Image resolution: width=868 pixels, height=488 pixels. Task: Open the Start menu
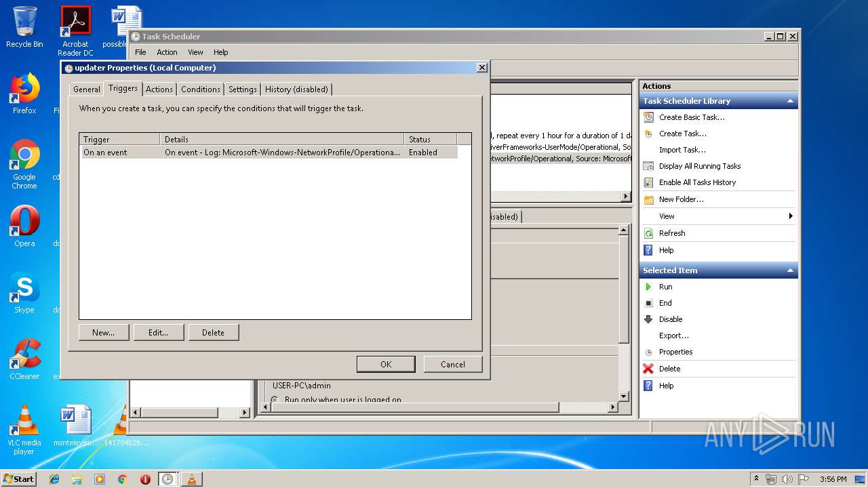tap(19, 479)
